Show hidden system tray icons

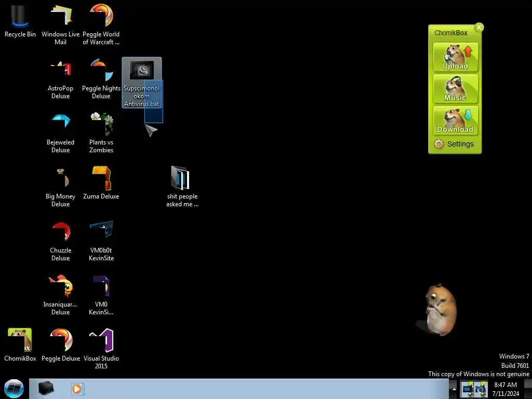point(454,389)
